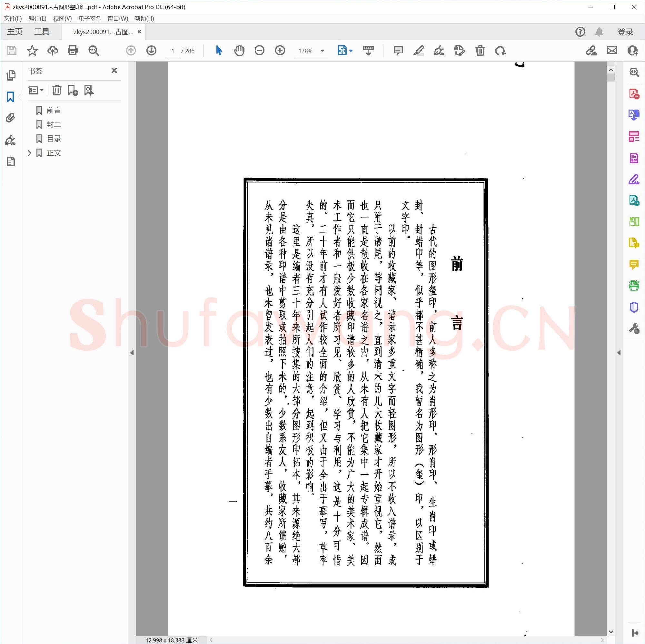Open the Find search magnifier tool
Image resolution: width=645 pixels, height=644 pixels.
(x=94, y=50)
